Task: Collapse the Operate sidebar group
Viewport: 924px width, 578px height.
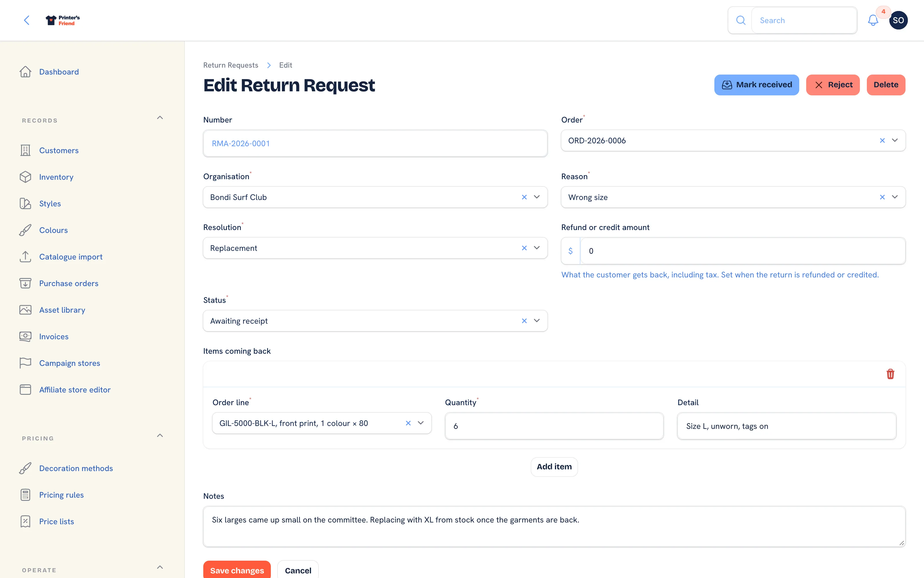Action: click(160, 567)
